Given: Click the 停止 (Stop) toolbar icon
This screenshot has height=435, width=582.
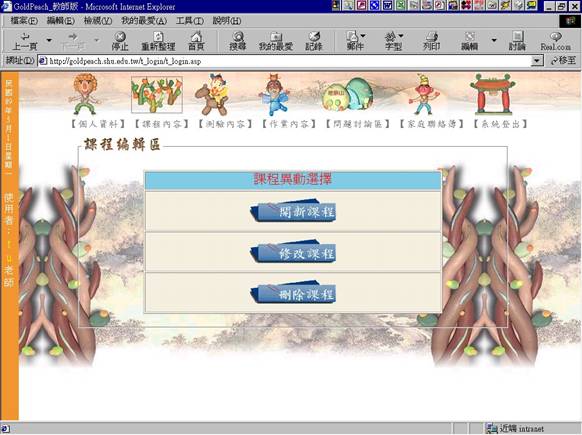Looking at the screenshot, I should pos(120,41).
